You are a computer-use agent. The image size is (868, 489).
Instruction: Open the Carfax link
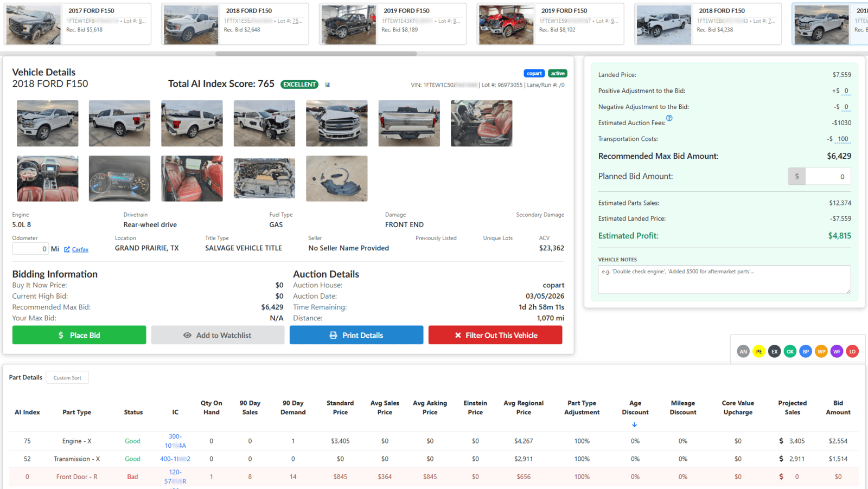pyautogui.click(x=80, y=249)
